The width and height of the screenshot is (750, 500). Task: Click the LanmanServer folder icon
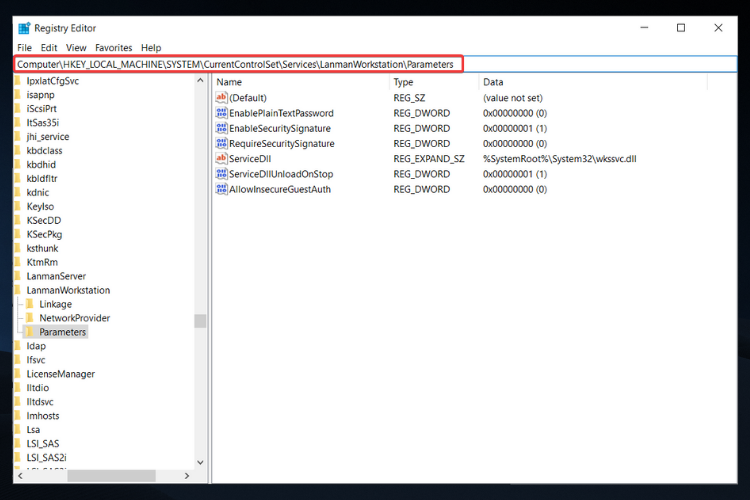coord(18,276)
